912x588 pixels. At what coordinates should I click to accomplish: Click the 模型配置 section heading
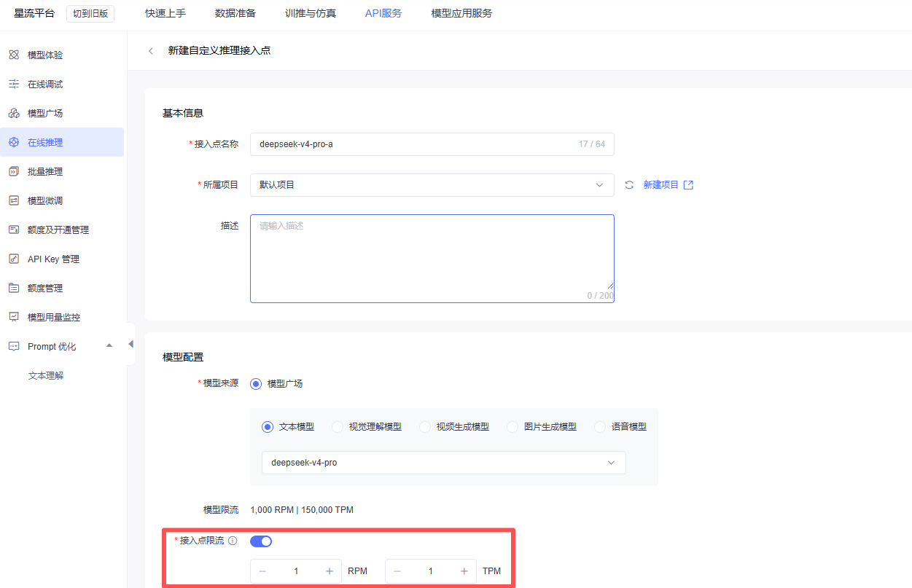click(x=182, y=357)
